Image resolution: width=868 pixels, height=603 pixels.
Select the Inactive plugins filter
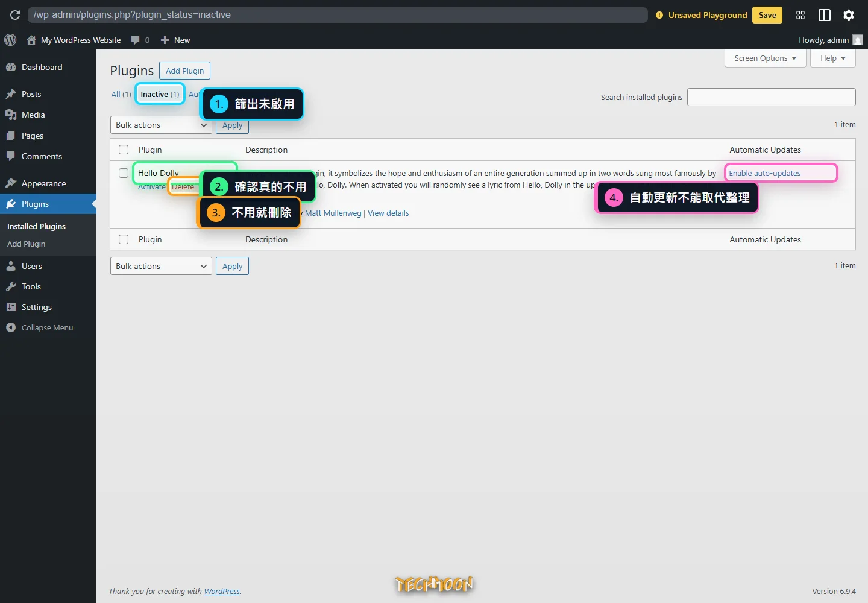click(x=160, y=94)
